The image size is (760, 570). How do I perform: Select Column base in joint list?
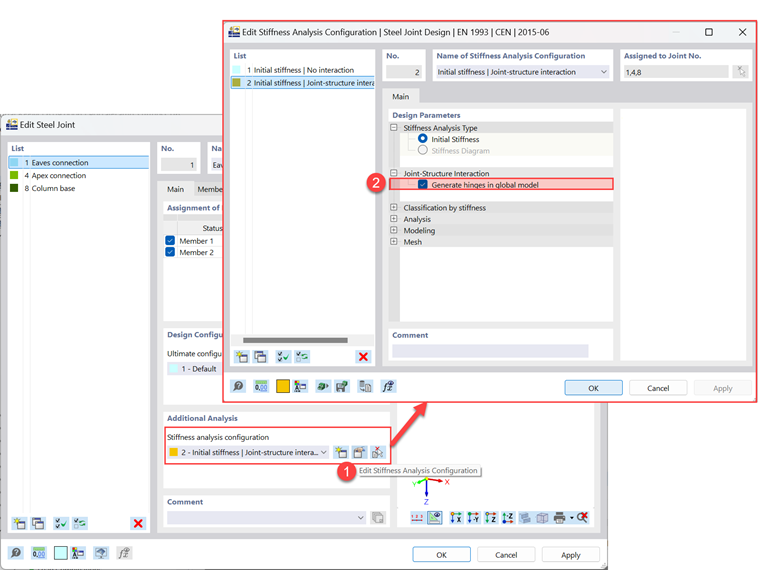tap(79, 188)
